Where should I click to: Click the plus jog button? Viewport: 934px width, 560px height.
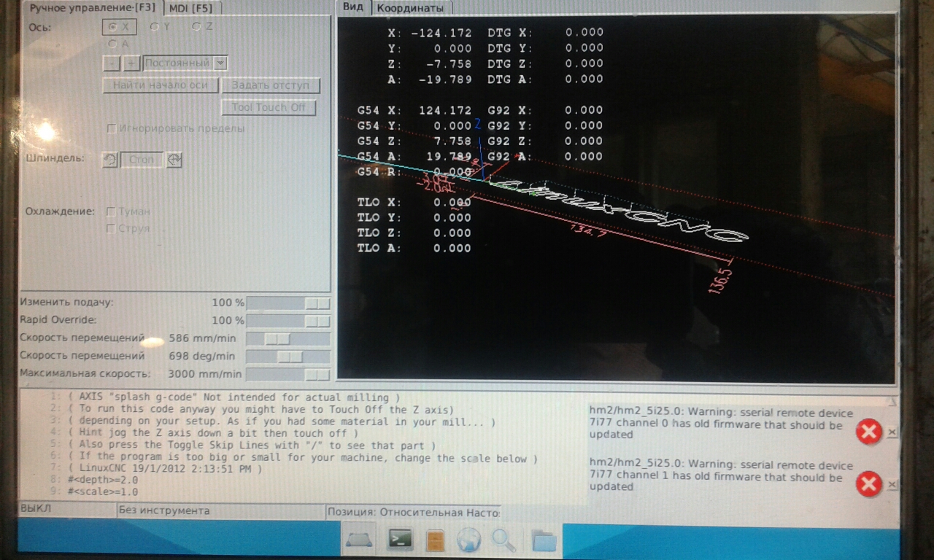click(131, 63)
